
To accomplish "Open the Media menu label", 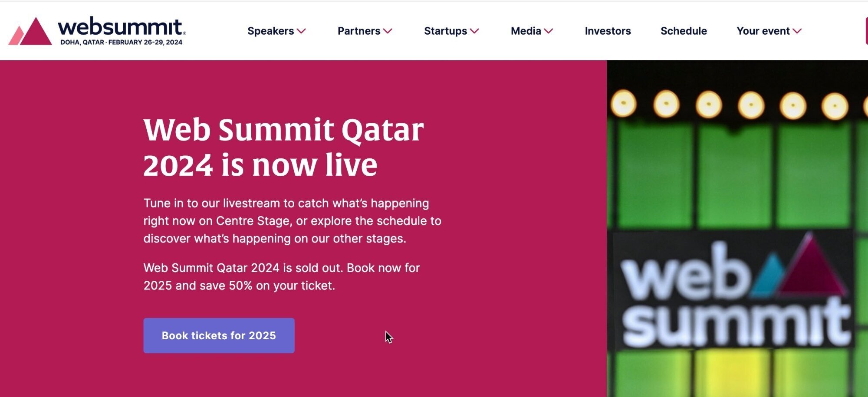I will (x=526, y=31).
